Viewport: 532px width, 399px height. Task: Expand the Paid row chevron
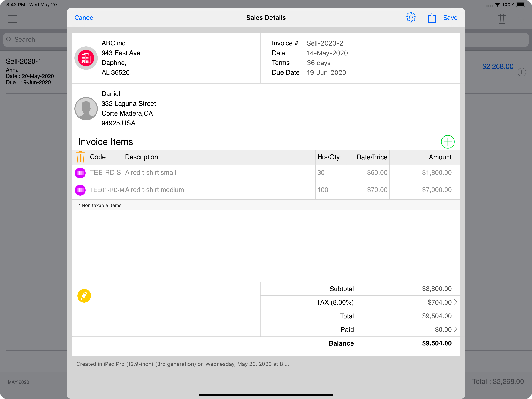(x=455, y=329)
